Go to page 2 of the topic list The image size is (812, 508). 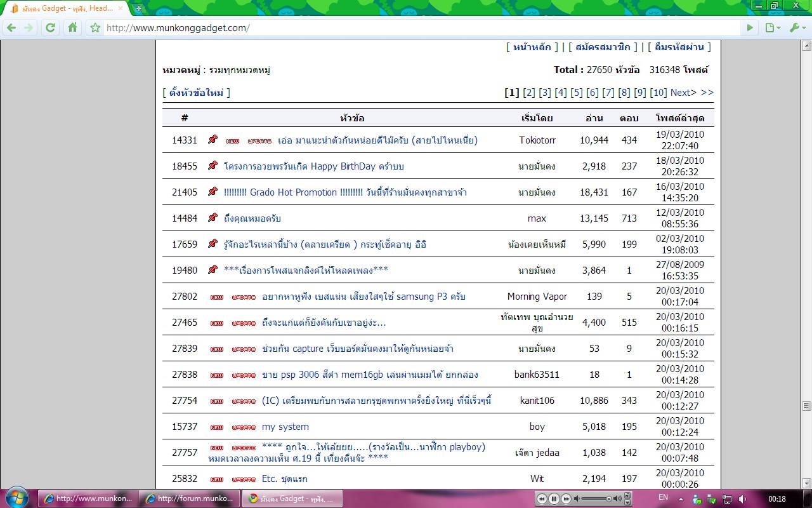pos(529,93)
